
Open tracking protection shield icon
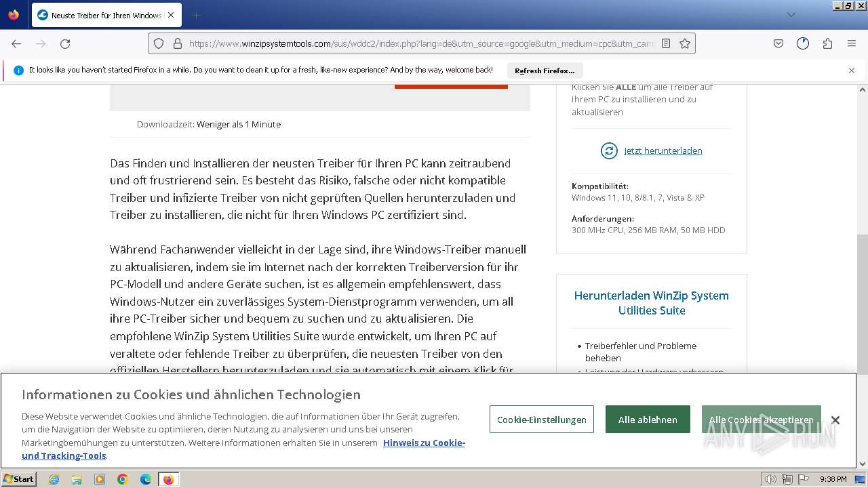pyautogui.click(x=159, y=43)
